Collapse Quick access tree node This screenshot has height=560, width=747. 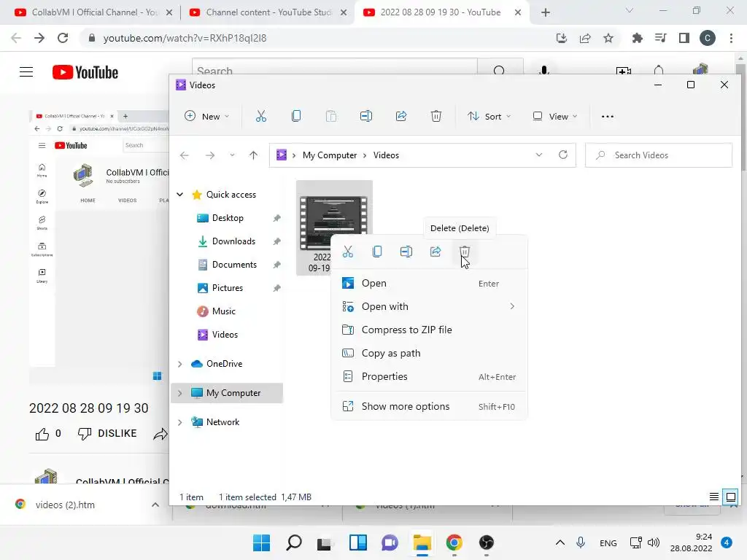180,194
